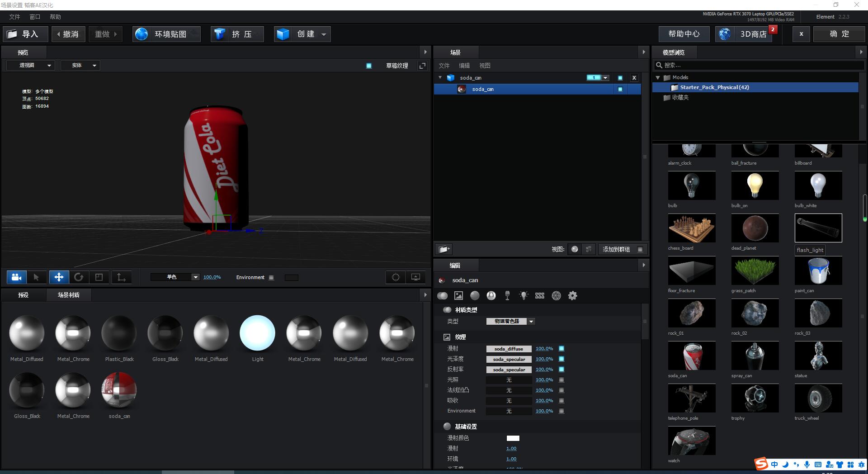Expand the preview panel options arrow
This screenshot has height=474, width=868.
425,52
